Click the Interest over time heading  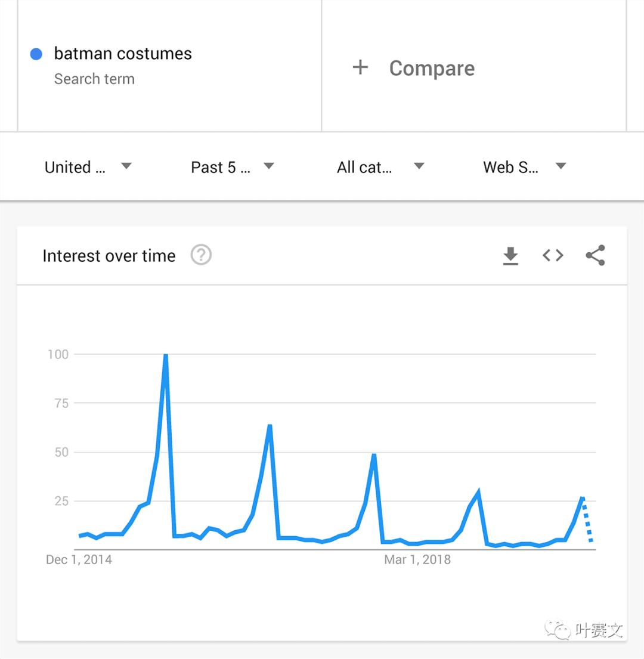point(109,255)
